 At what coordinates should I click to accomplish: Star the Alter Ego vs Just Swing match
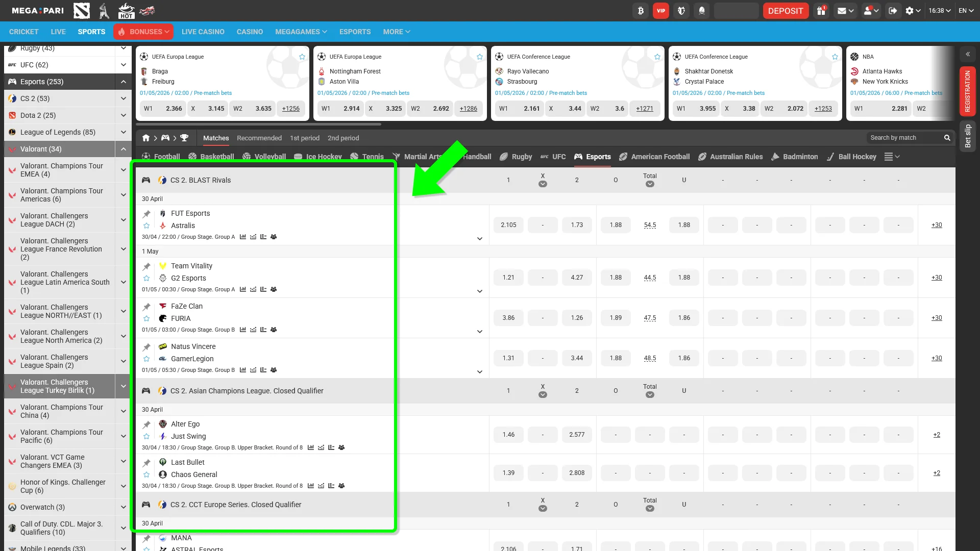tap(146, 436)
